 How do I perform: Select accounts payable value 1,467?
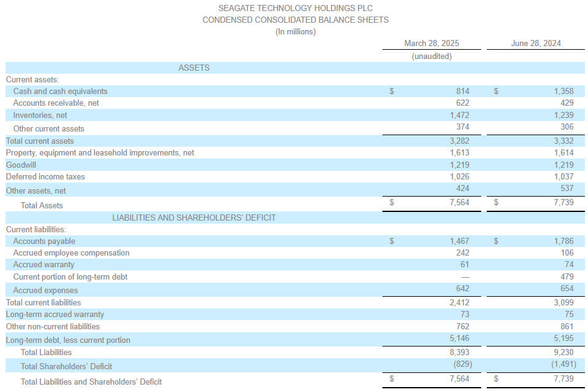tap(459, 241)
